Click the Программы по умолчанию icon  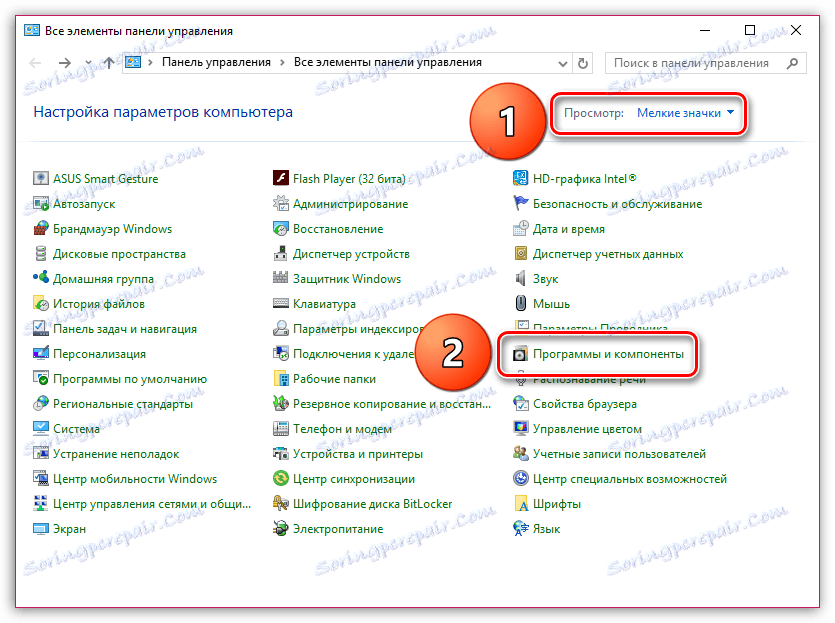tap(40, 379)
